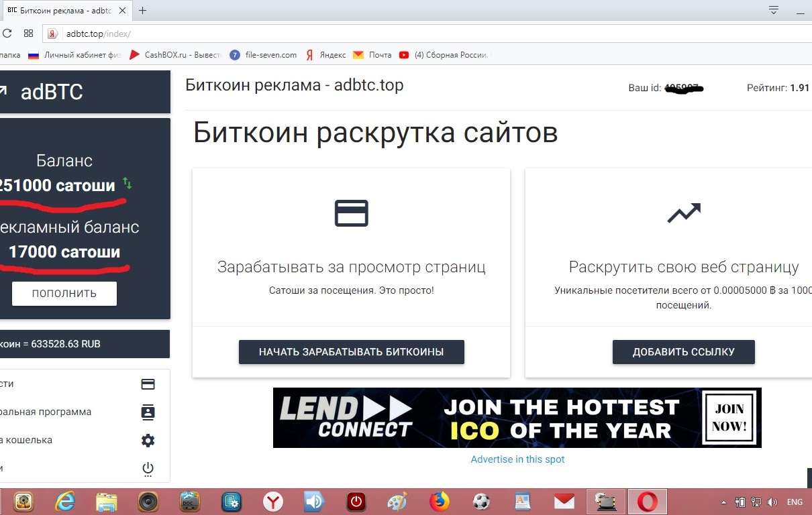Click the system tray volume icon
Image resolution: width=812 pixels, height=515 pixels.
click(x=772, y=502)
